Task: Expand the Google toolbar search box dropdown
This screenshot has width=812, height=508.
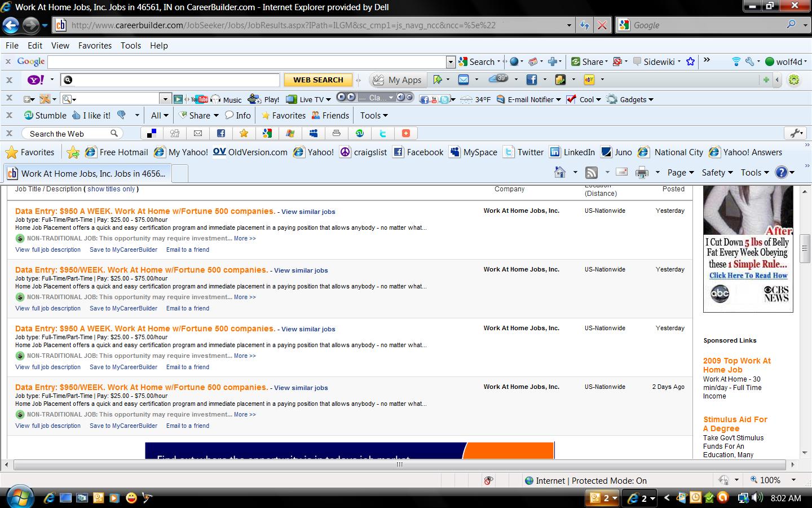Action: pos(451,62)
